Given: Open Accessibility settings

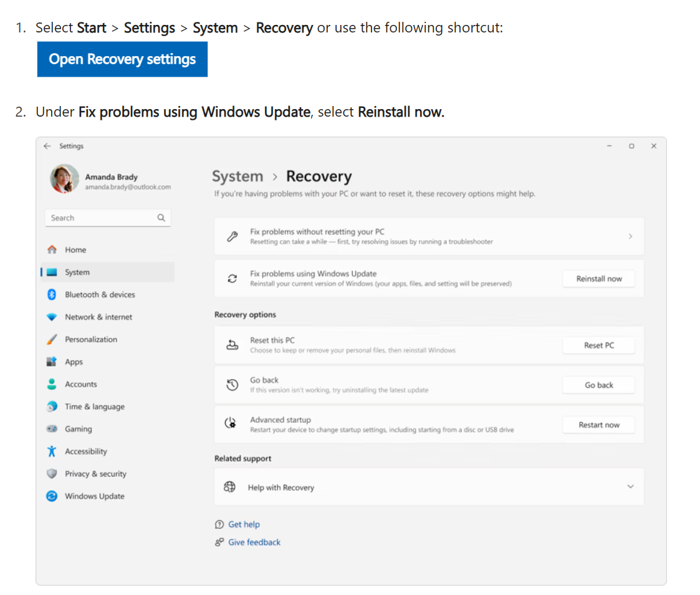Looking at the screenshot, I should click(108, 451).
